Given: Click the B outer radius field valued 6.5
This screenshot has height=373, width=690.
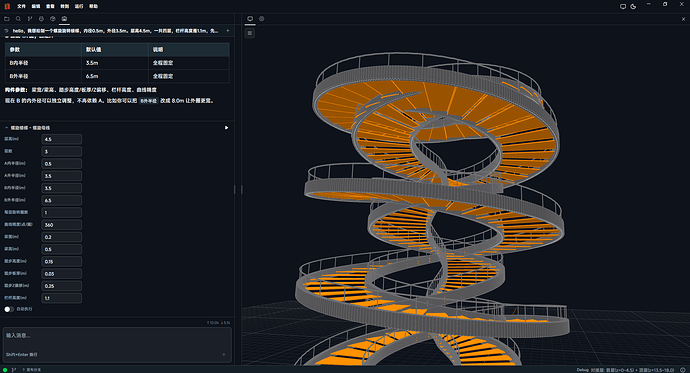Looking at the screenshot, I should 62,201.
